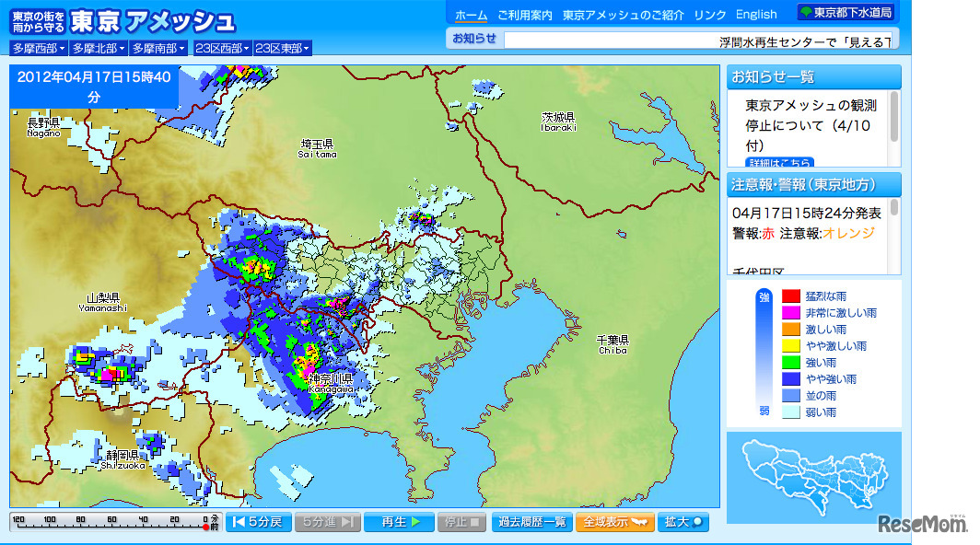The image size is (980, 545).
Task: Show full area with 全域表示
Action: pyautogui.click(x=615, y=522)
